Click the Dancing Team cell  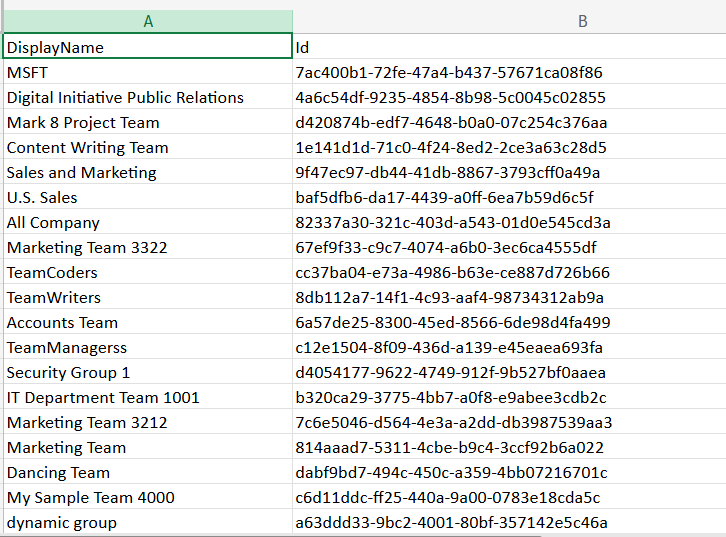[148, 472]
